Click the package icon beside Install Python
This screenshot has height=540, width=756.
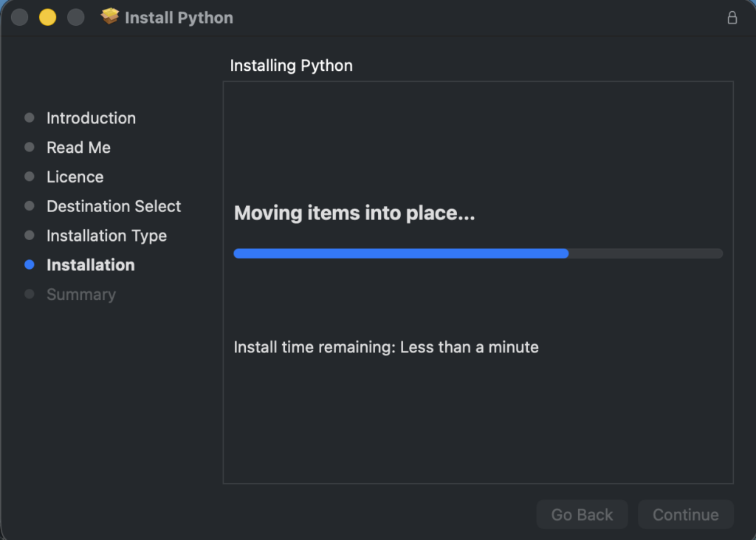pos(110,16)
